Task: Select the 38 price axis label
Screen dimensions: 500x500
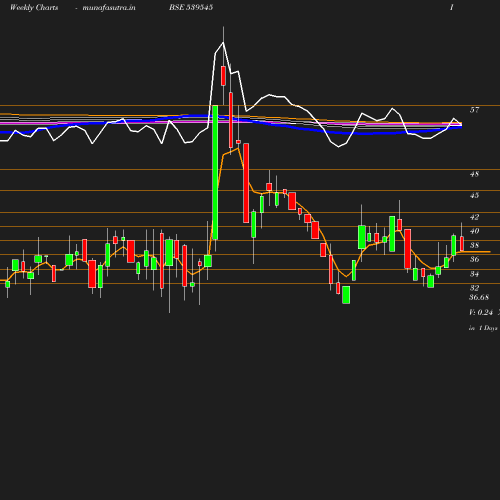Action: coord(474,245)
